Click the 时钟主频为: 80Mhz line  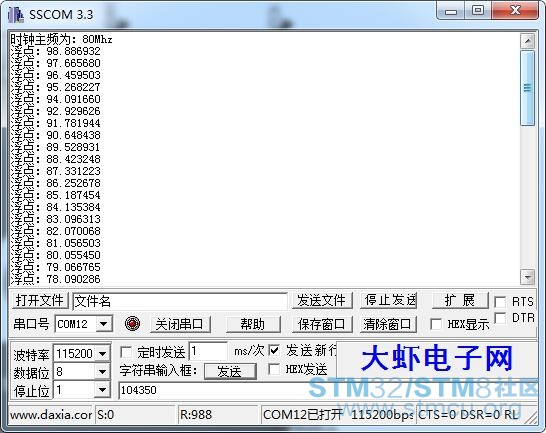point(61,39)
